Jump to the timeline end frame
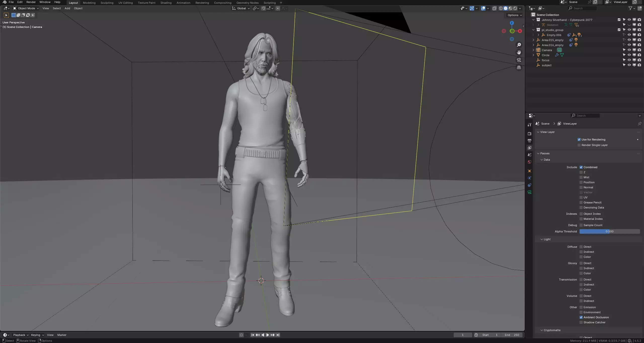 click(278, 335)
